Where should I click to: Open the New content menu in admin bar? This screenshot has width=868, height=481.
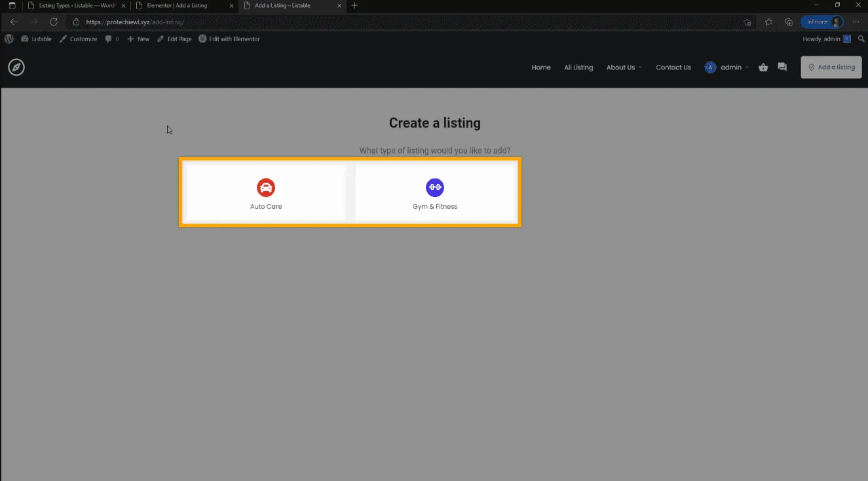coord(138,39)
